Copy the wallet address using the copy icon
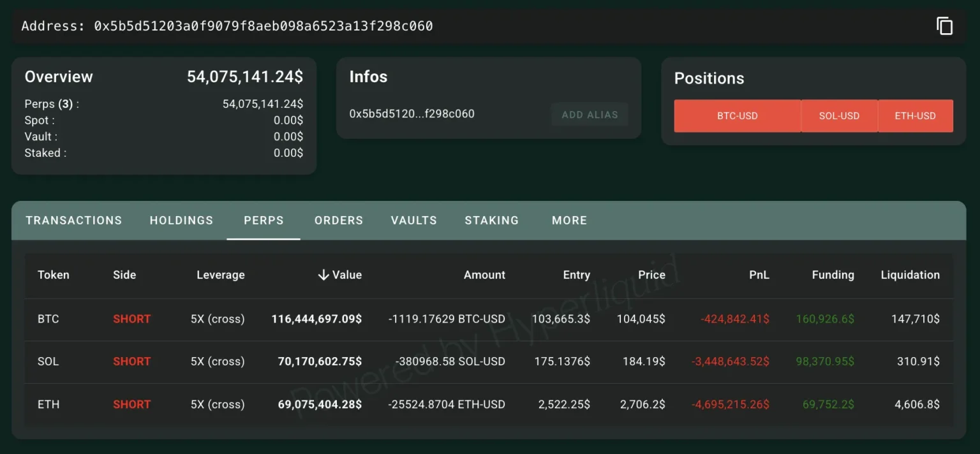The width and height of the screenshot is (980, 454). click(944, 26)
